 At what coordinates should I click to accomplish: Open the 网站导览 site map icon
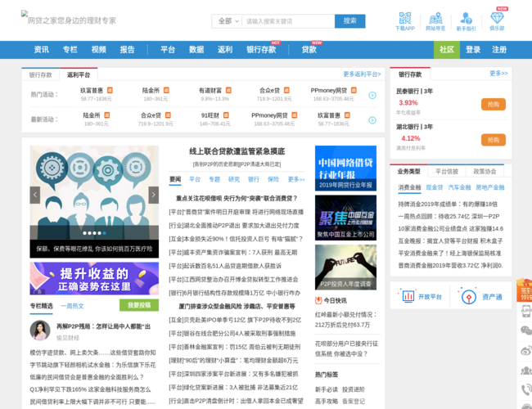tap(435, 18)
